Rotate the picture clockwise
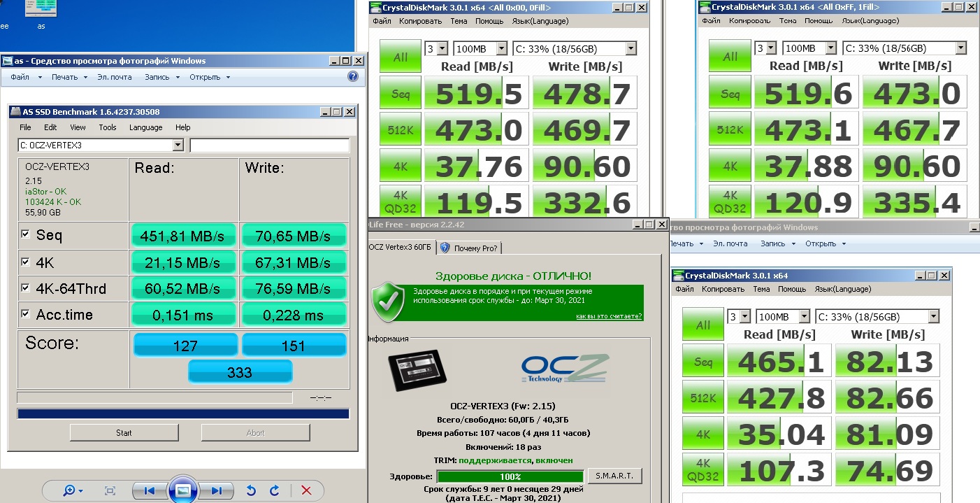The width and height of the screenshot is (980, 503). click(x=275, y=490)
